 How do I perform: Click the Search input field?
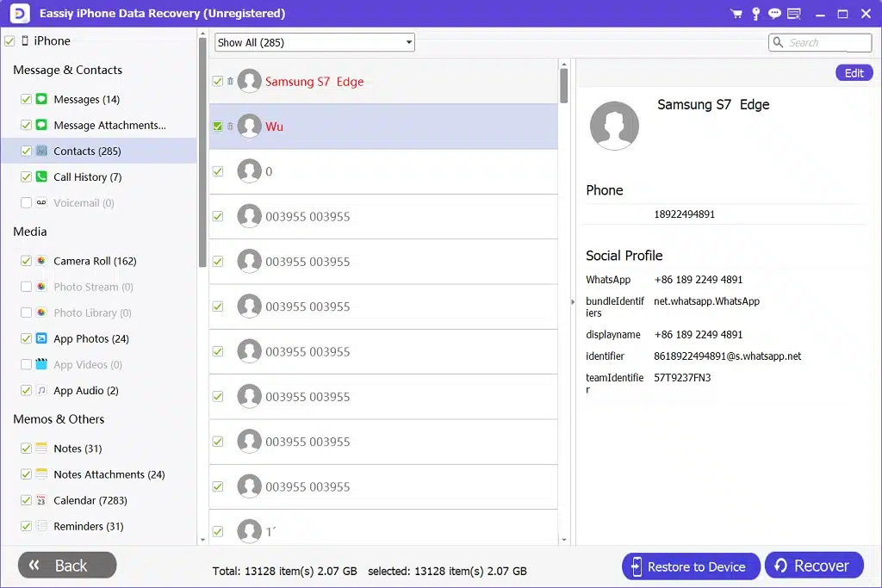[827, 42]
